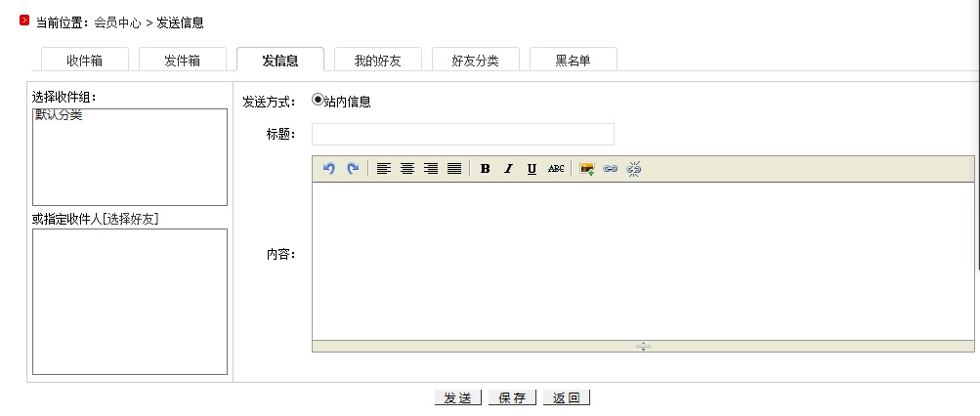Align text left in the editor
This screenshot has width=980, height=416.
click(384, 169)
